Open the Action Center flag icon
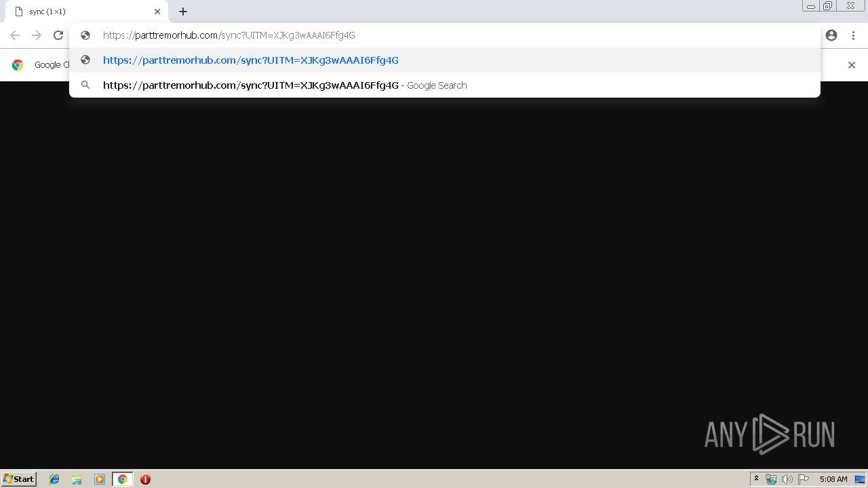 pos(804,479)
